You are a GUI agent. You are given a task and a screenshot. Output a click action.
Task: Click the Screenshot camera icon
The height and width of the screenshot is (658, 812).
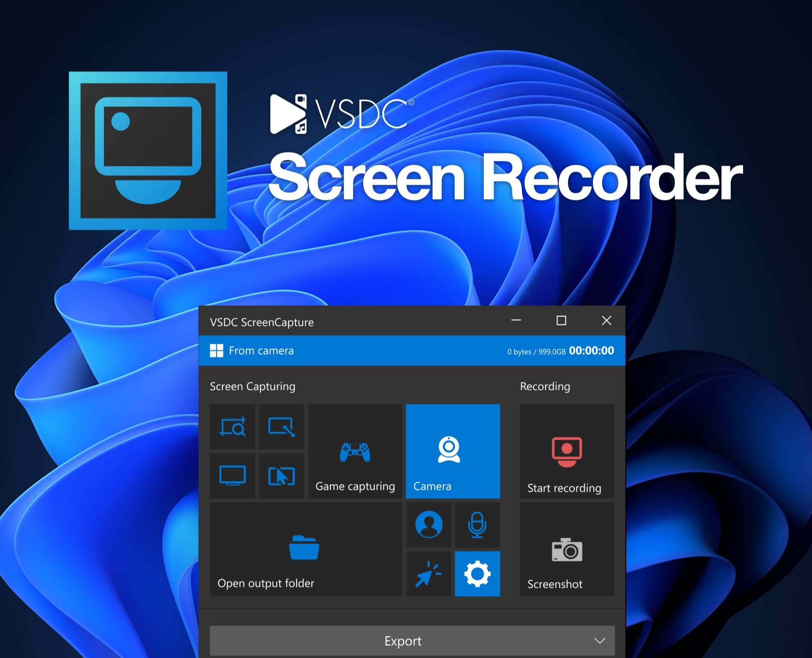coord(567,550)
